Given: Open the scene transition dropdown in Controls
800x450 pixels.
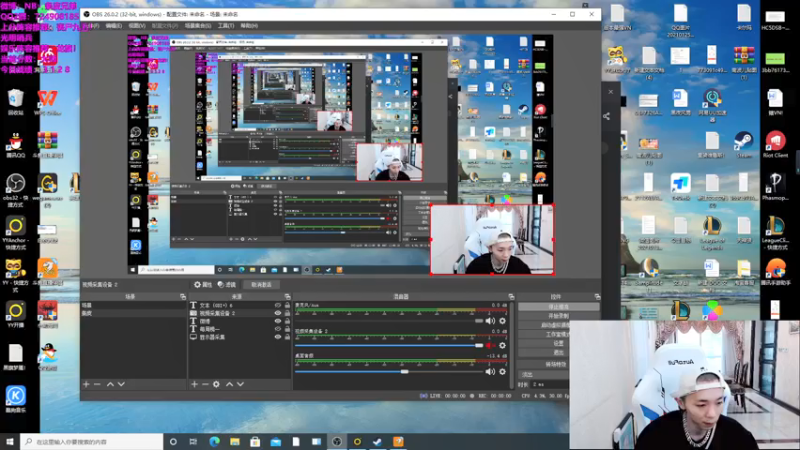Looking at the screenshot, I should (x=544, y=374).
